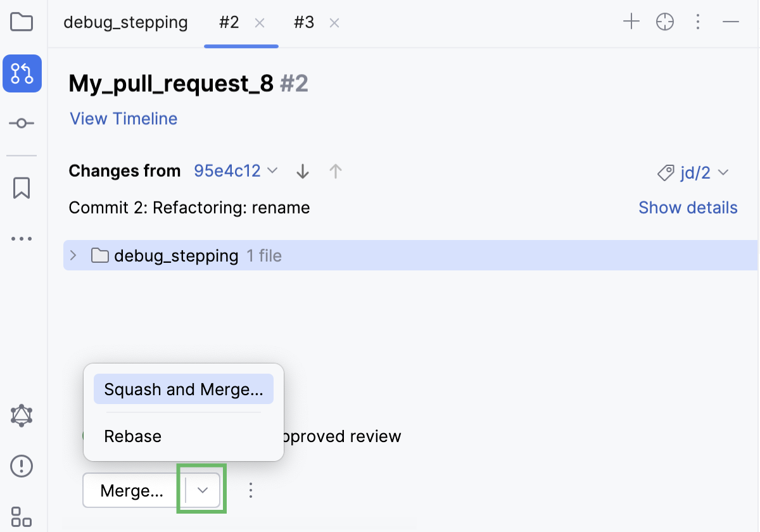760x532 pixels.
Task: Open the Project tool window
Action: [x=22, y=22]
